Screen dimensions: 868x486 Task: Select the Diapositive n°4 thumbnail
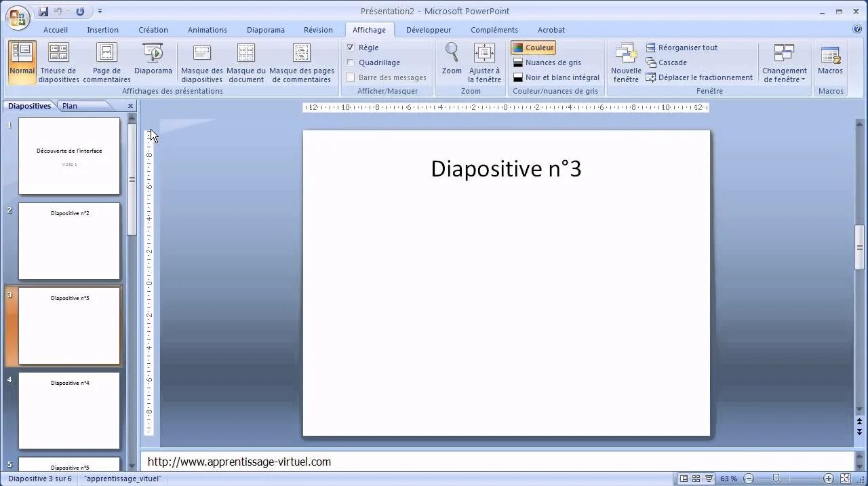coord(69,411)
